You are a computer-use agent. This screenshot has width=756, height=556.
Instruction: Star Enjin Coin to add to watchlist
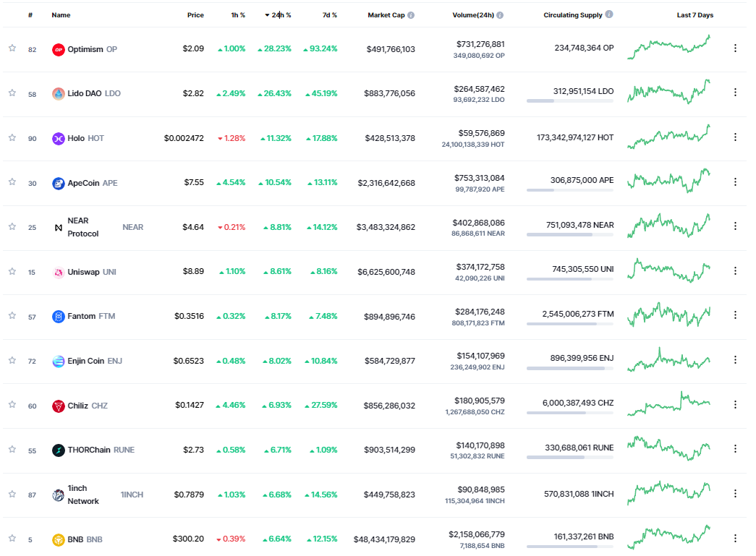coord(12,360)
